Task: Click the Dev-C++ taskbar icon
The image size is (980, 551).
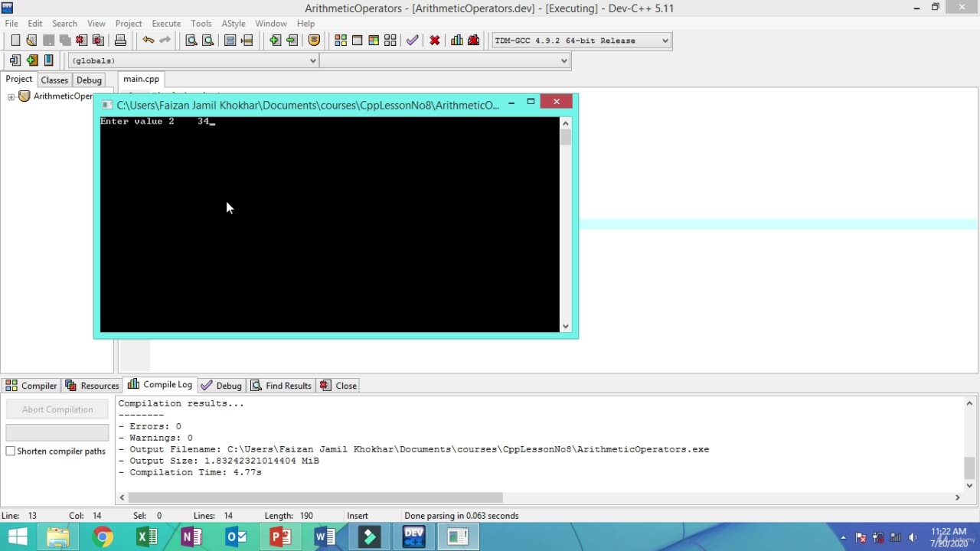Action: point(413,537)
